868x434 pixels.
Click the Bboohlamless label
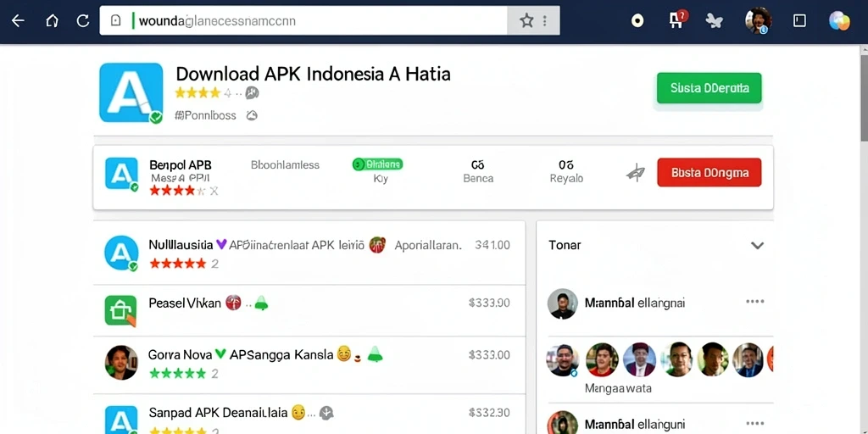pyautogui.click(x=285, y=165)
